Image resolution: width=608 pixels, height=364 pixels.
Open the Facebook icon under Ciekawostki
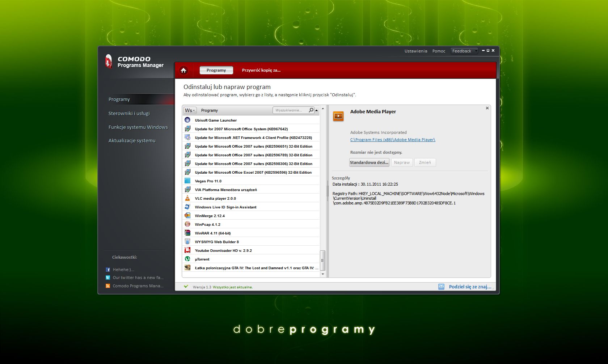pos(108,269)
